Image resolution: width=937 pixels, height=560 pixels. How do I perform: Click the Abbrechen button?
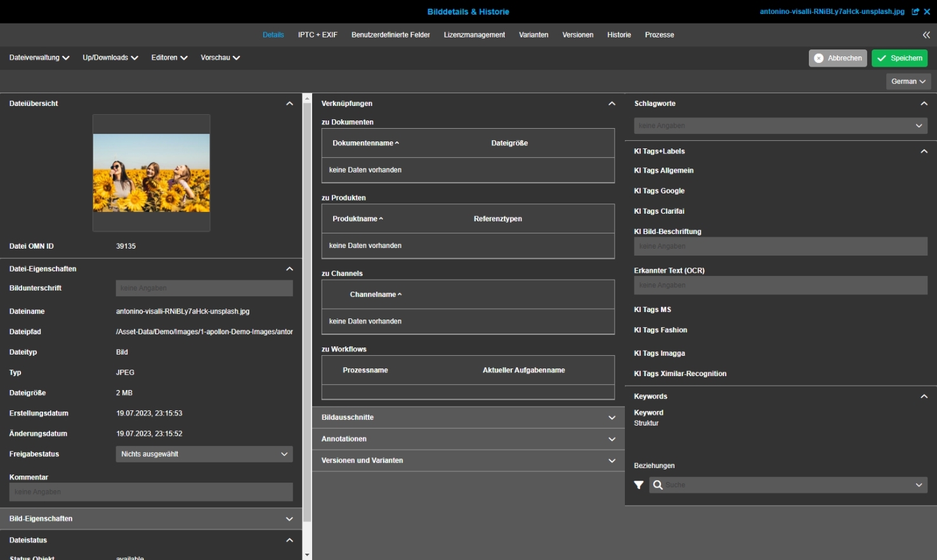point(837,58)
